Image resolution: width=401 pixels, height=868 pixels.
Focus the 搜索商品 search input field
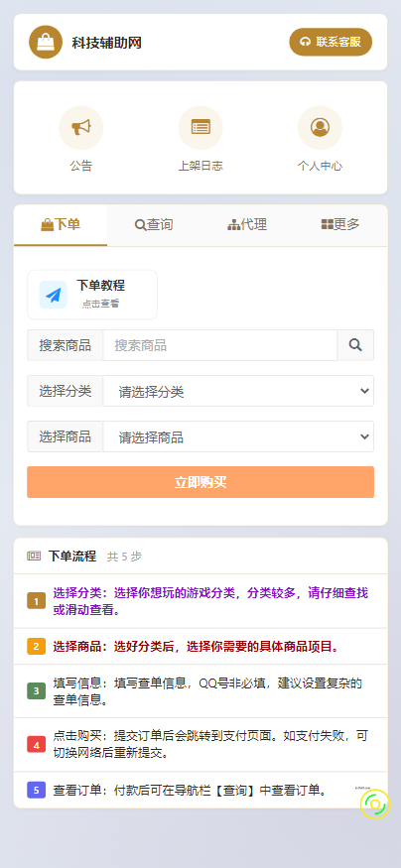pos(220,345)
